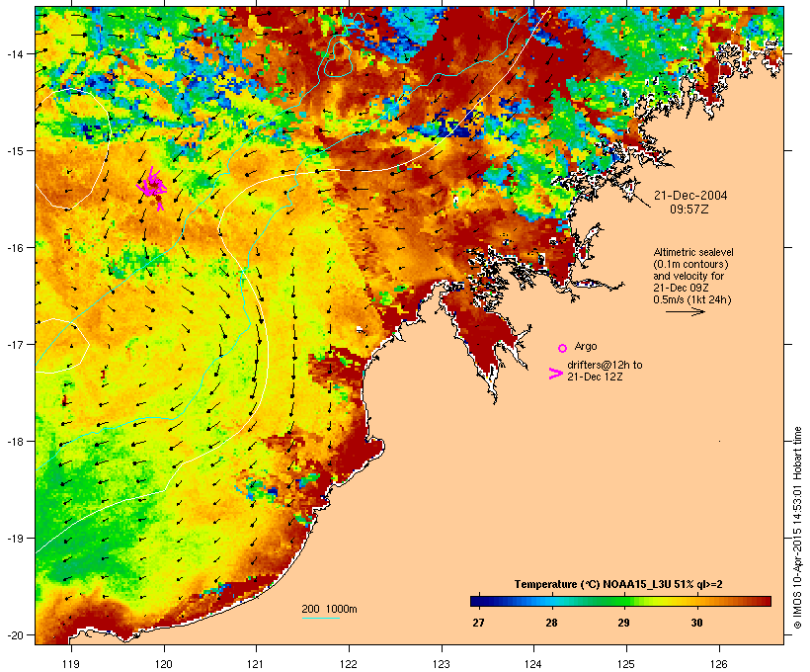Click the latitude axis label -16
Screen dimensions: 810x672
pyautogui.click(x=14, y=248)
